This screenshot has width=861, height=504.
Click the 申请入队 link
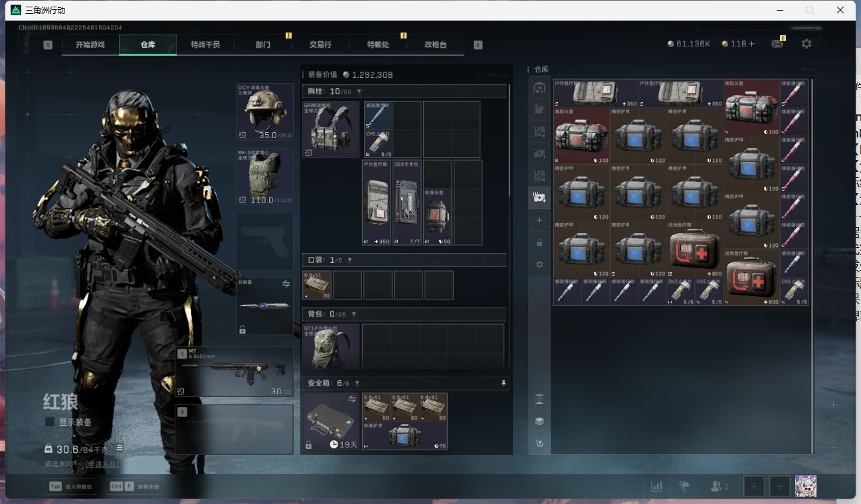coord(103,463)
